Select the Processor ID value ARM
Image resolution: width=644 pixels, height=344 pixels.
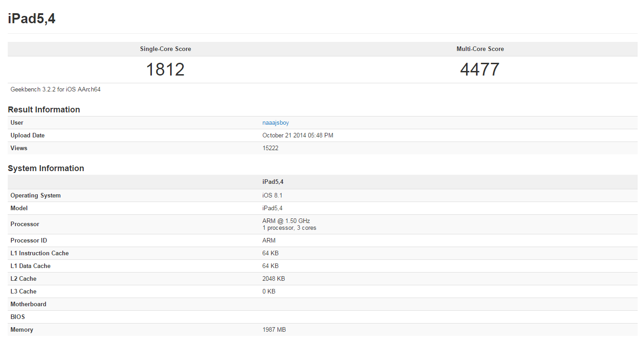click(x=269, y=241)
